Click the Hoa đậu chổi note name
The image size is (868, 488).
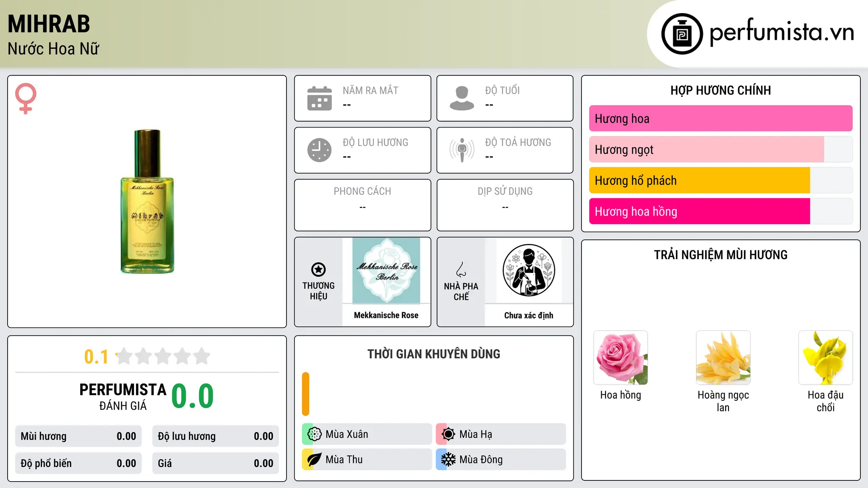826,401
